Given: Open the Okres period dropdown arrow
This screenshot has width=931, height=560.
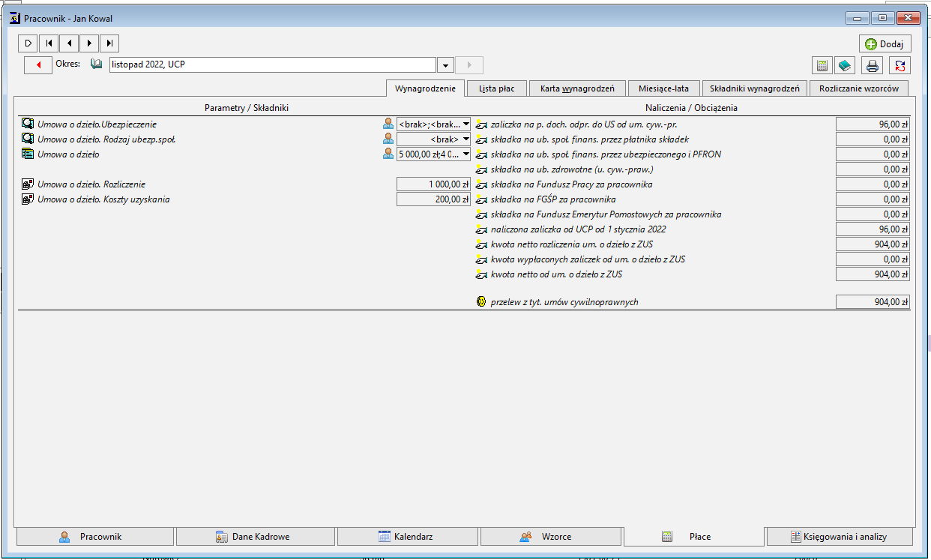Looking at the screenshot, I should tap(446, 65).
